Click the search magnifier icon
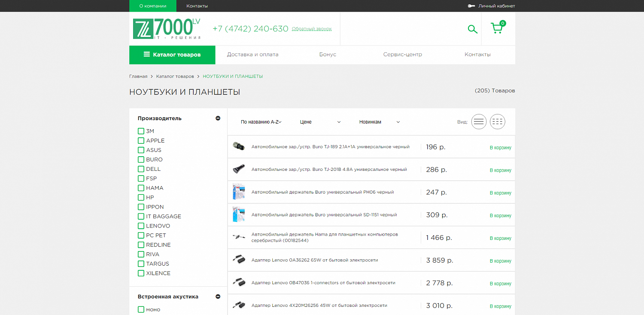Image resolution: width=644 pixels, height=315 pixels. point(472,29)
